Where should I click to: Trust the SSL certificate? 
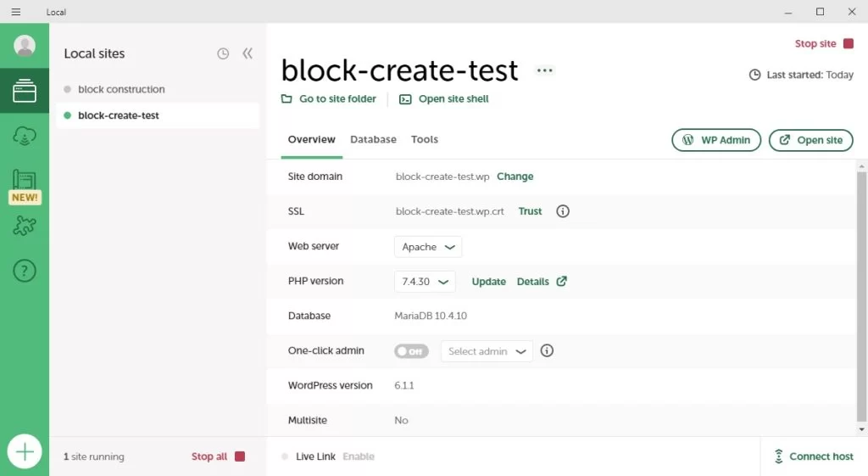point(530,211)
